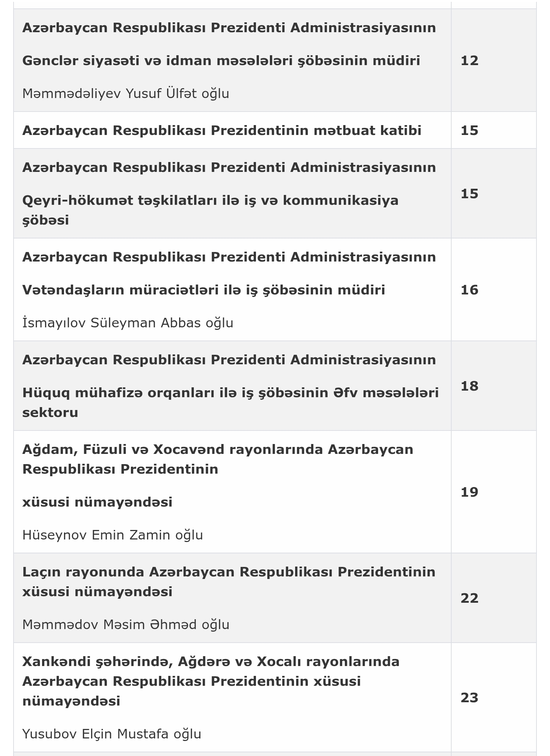Open Vətəndaşların müraciətləri ilə iş şöbəsinin müdiri

[203, 290]
